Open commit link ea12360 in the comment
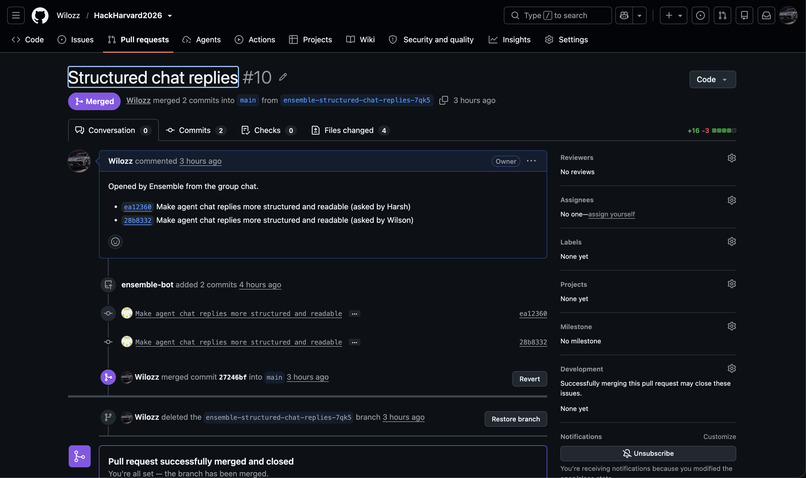Viewport: 806px width, 478px height. [x=138, y=207]
